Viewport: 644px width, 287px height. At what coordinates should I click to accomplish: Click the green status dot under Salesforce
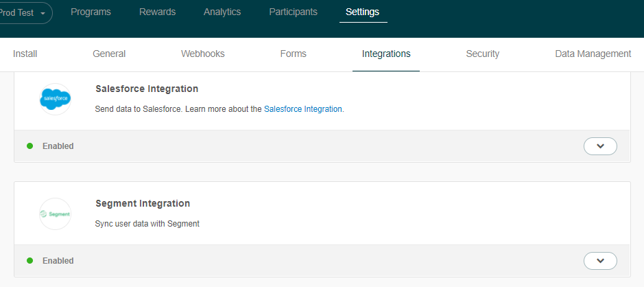[30, 146]
